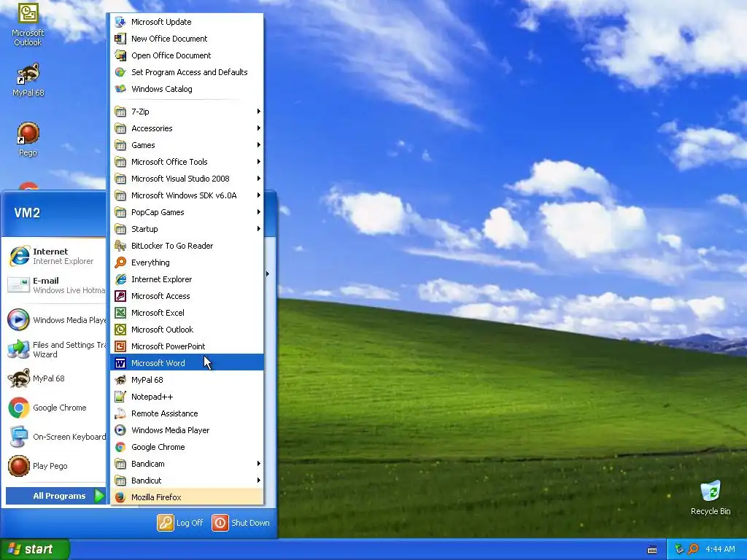Open MyPal 68 in start menu left pane
747x560 pixels.
point(55,378)
